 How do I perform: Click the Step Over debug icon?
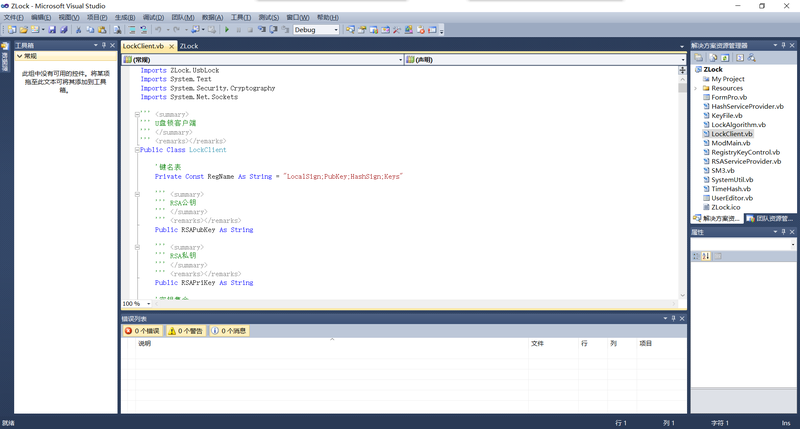pyautogui.click(x=273, y=30)
